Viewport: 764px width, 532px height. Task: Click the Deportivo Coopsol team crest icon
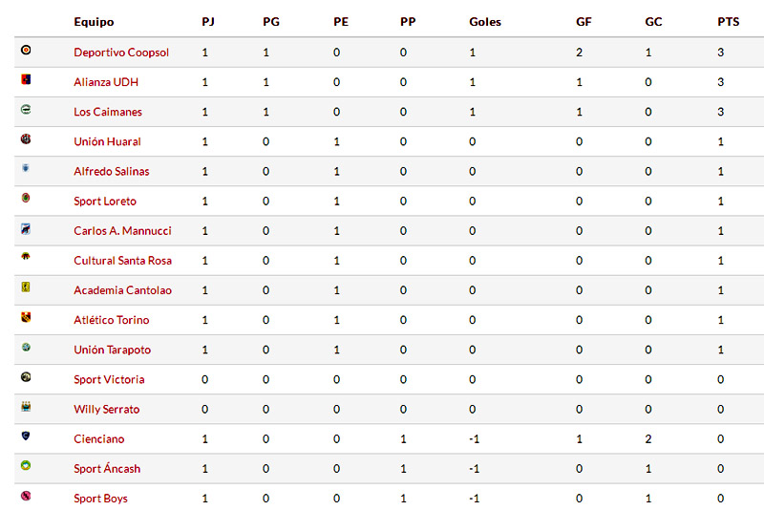click(26, 50)
